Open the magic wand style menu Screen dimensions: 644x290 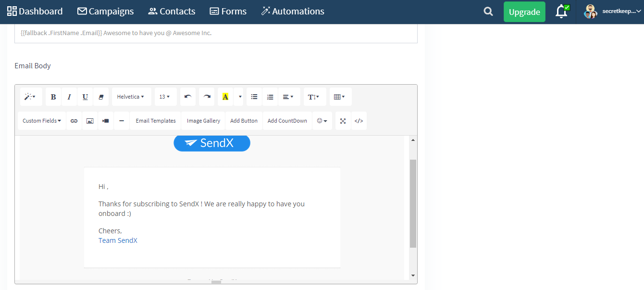(x=31, y=97)
